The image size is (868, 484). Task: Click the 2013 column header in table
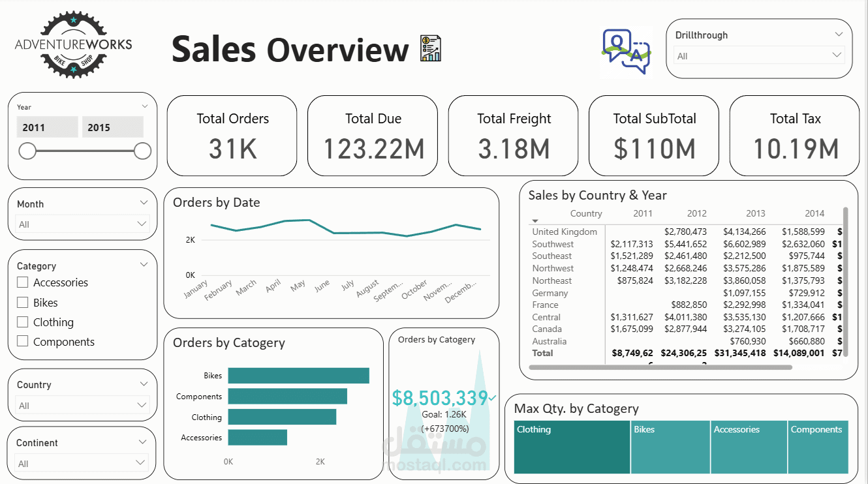click(756, 213)
